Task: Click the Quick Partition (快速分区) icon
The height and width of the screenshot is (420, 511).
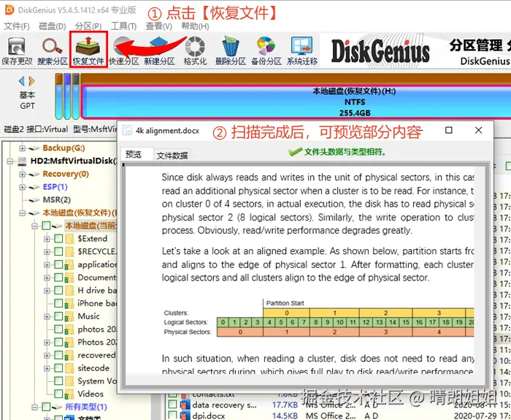Action: [x=123, y=47]
